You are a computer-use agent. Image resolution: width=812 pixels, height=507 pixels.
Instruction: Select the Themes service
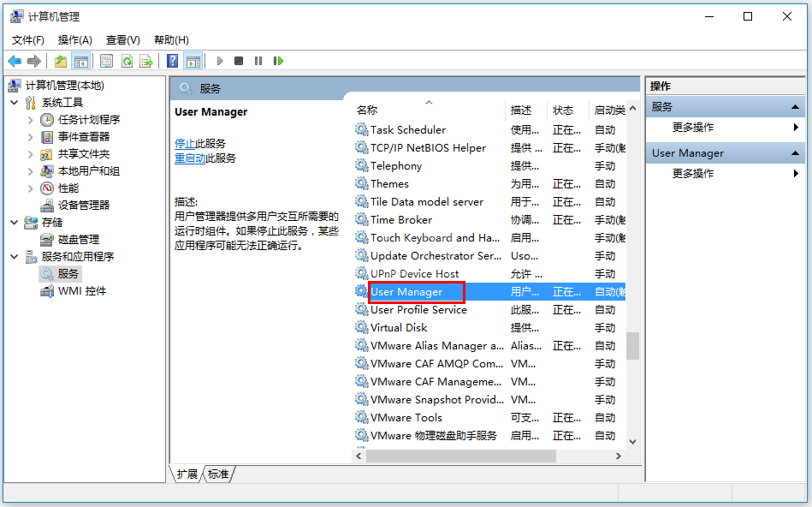pos(489,183)
